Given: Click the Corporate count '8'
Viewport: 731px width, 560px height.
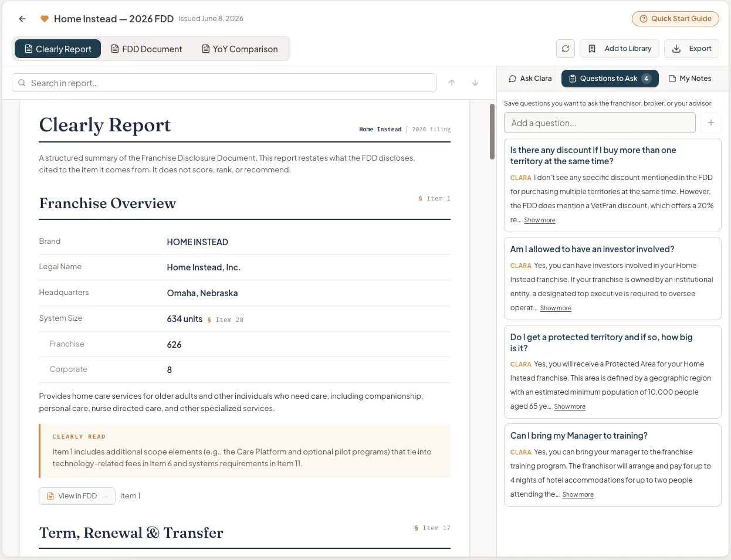Looking at the screenshot, I should click(x=170, y=370).
